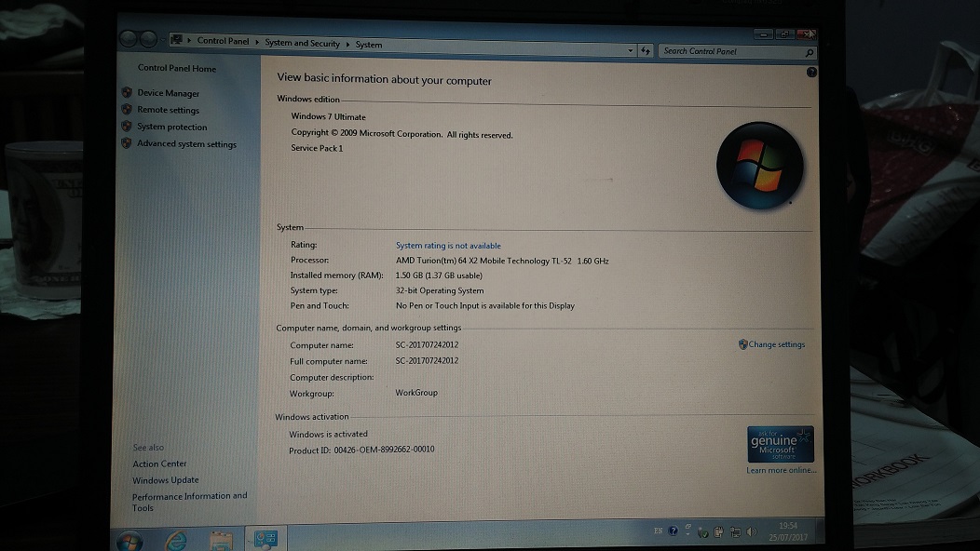This screenshot has height=551, width=980.
Task: Select the System breadcrumb item
Action: coord(369,45)
